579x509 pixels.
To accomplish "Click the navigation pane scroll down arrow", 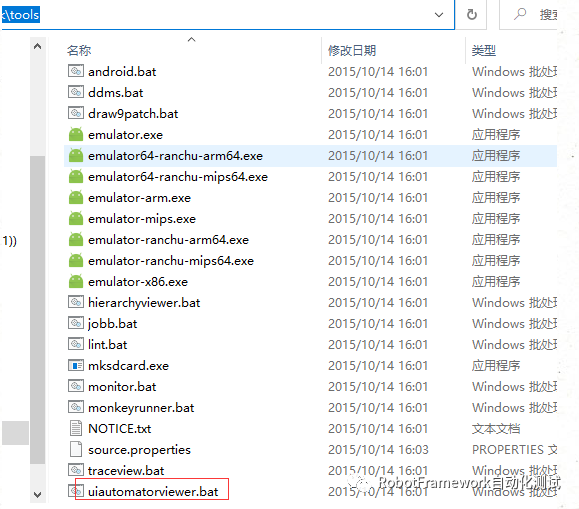I will coord(37,494).
